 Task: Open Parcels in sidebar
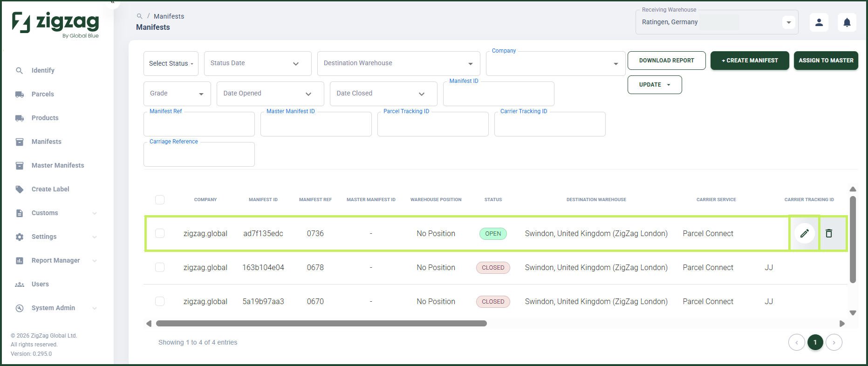[x=43, y=94]
